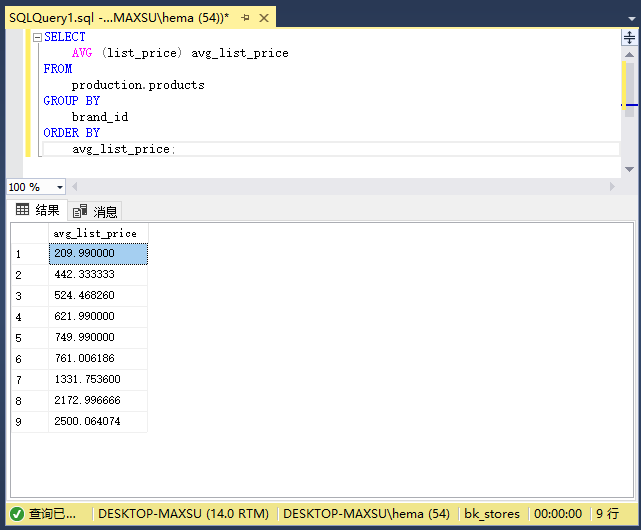This screenshot has height=530, width=641.
Task: Click the ORDER BY keyword line
Action: click(x=72, y=133)
